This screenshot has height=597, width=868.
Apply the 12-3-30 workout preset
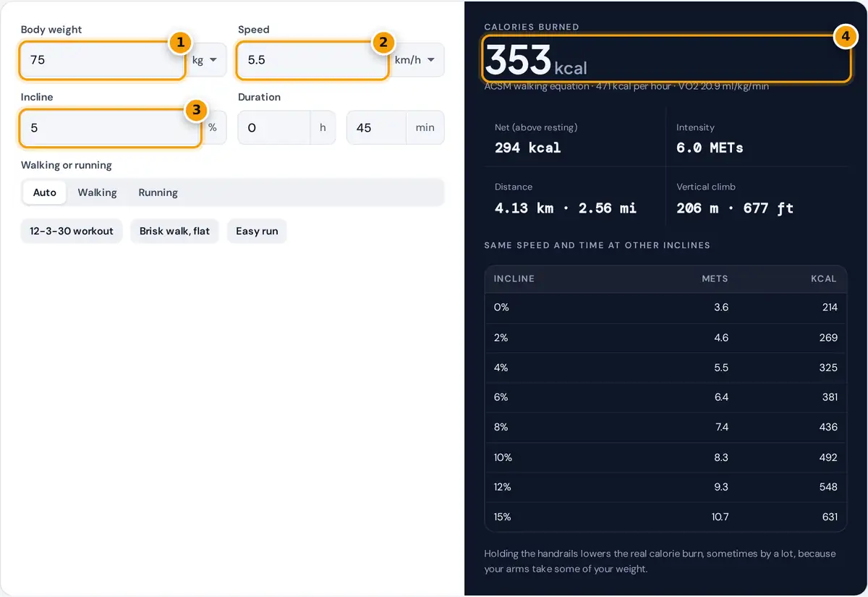[72, 231]
